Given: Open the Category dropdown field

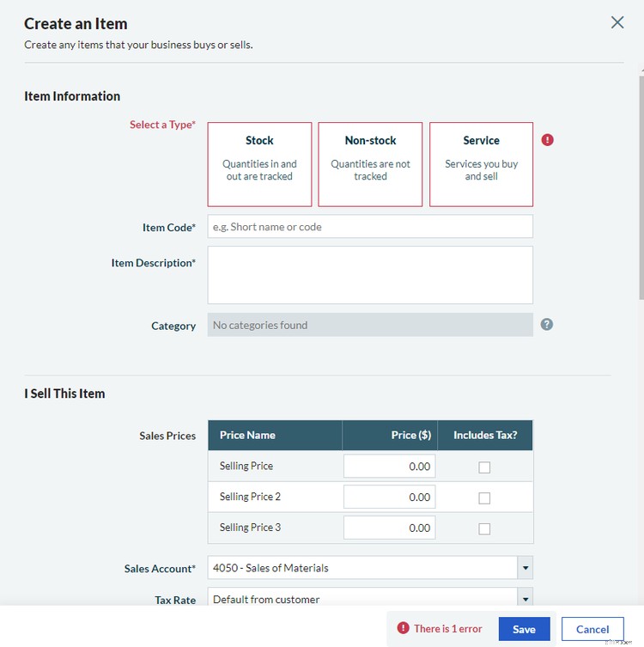Looking at the screenshot, I should coord(370,325).
